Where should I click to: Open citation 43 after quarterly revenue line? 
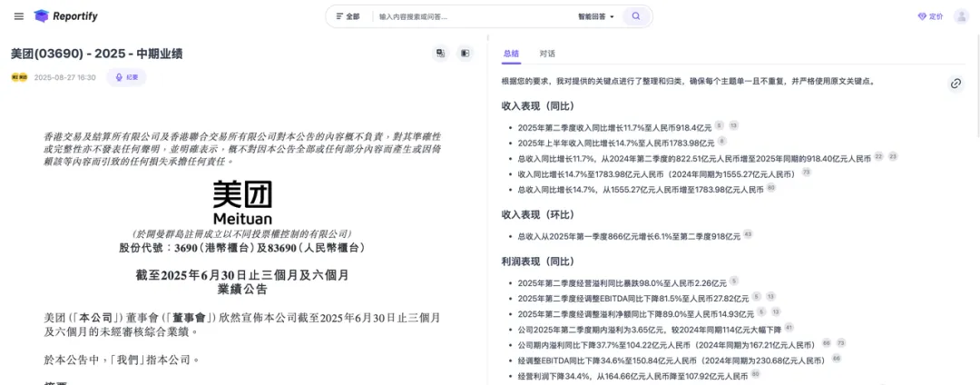click(x=748, y=234)
